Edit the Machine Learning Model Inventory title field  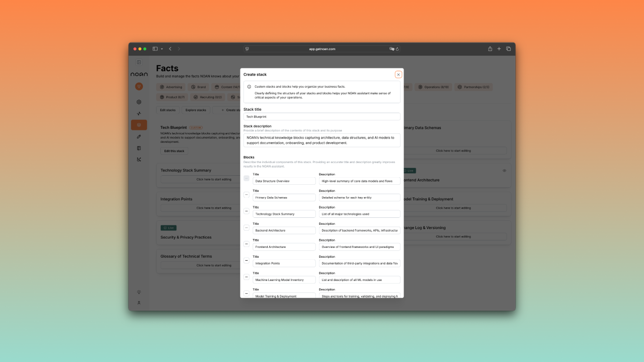click(284, 280)
